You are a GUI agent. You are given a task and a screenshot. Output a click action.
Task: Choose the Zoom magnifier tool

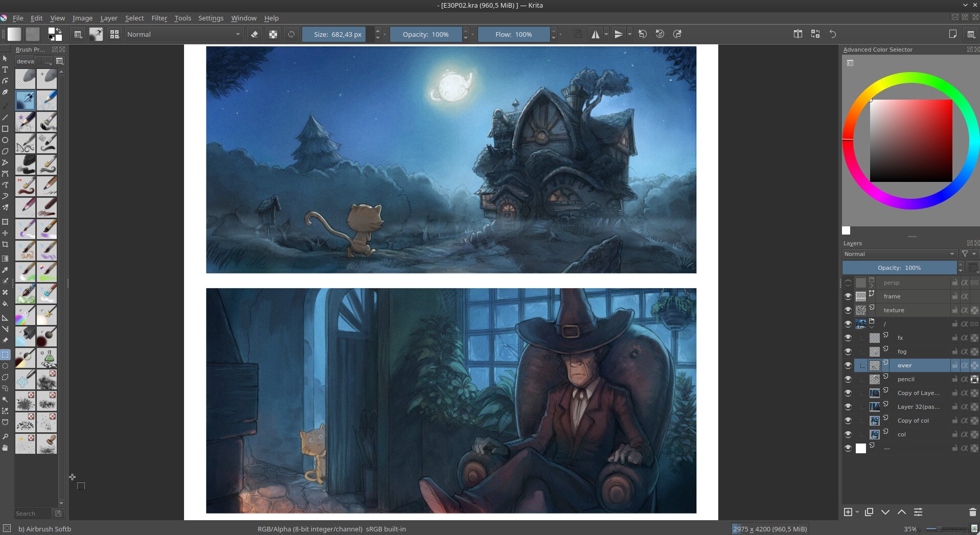pyautogui.click(x=5, y=436)
